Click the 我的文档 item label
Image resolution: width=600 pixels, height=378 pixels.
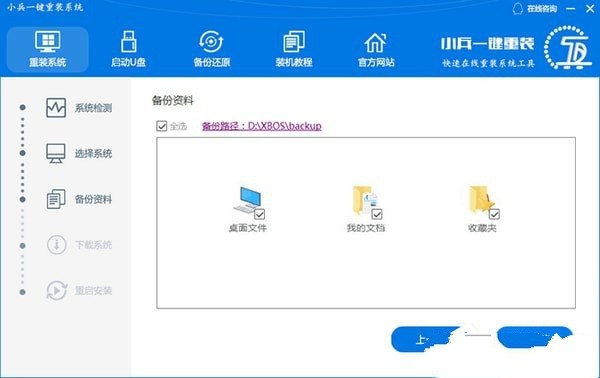365,228
